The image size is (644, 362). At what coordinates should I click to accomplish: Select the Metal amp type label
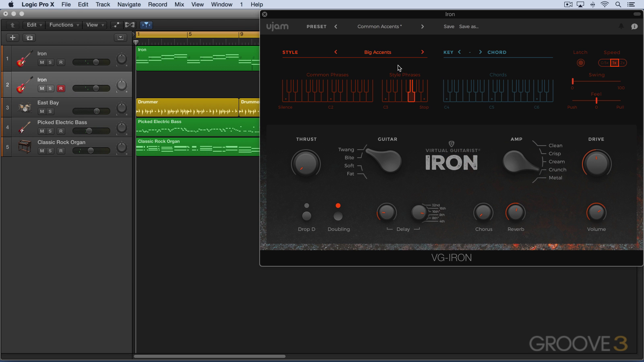pos(555,178)
